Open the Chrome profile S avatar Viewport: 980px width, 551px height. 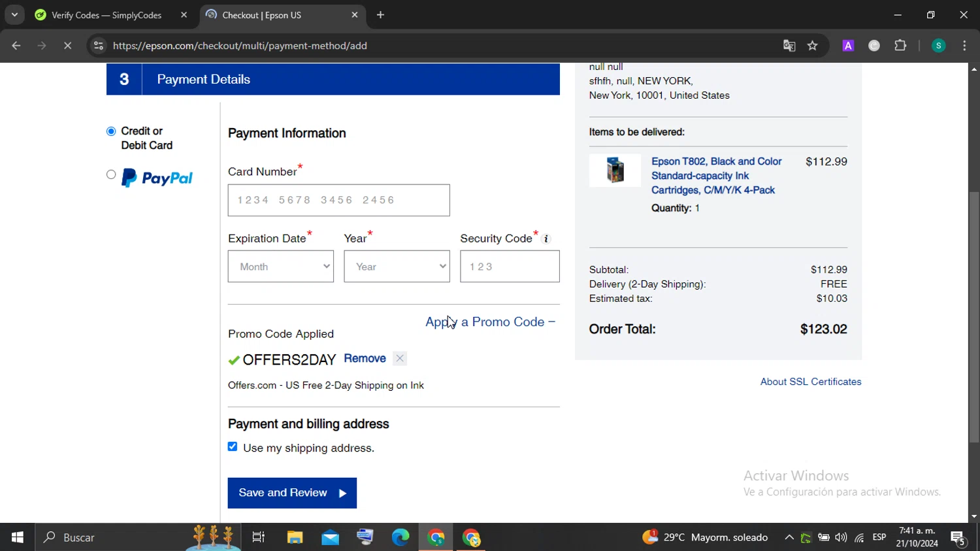pyautogui.click(x=938, y=46)
